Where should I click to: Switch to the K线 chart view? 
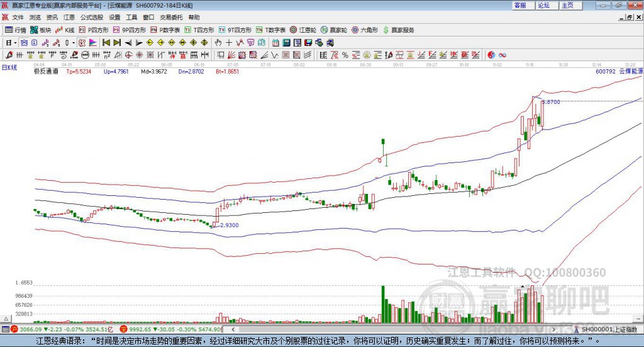65,30
